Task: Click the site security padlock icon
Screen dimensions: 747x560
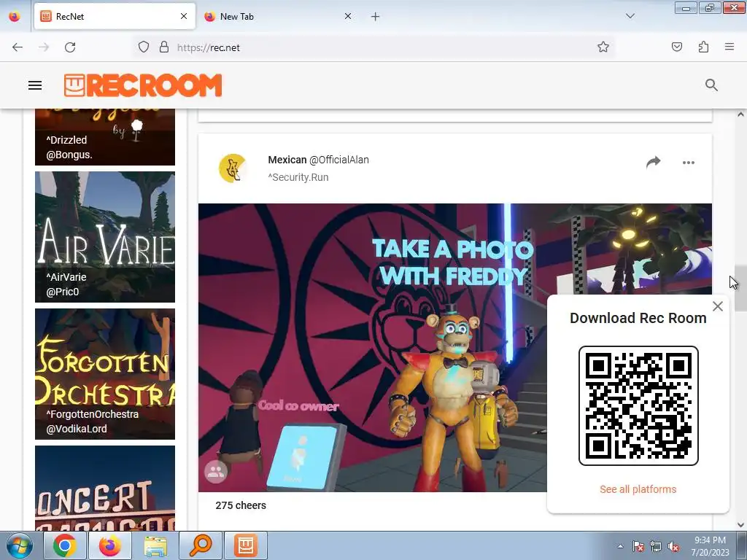Action: pos(164,47)
